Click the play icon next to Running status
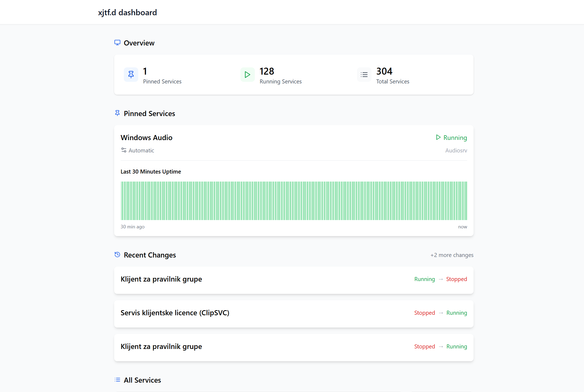Screen dimensions: 584x392 tap(438, 137)
